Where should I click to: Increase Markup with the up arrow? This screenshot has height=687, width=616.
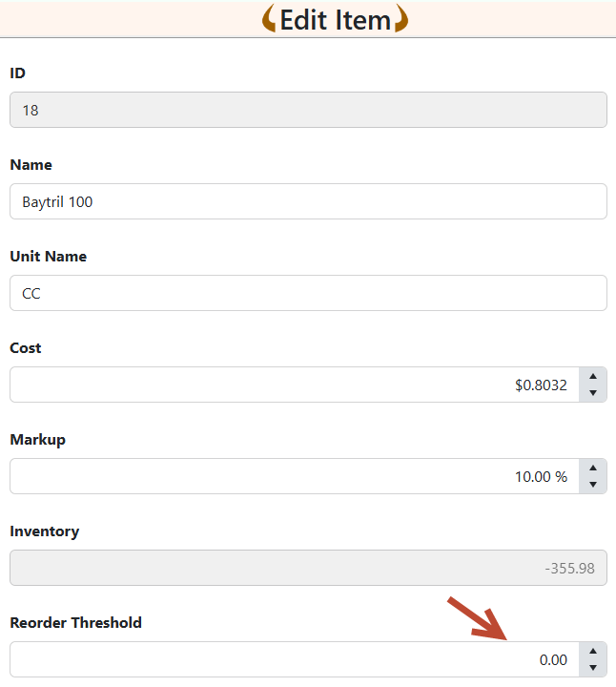click(593, 468)
